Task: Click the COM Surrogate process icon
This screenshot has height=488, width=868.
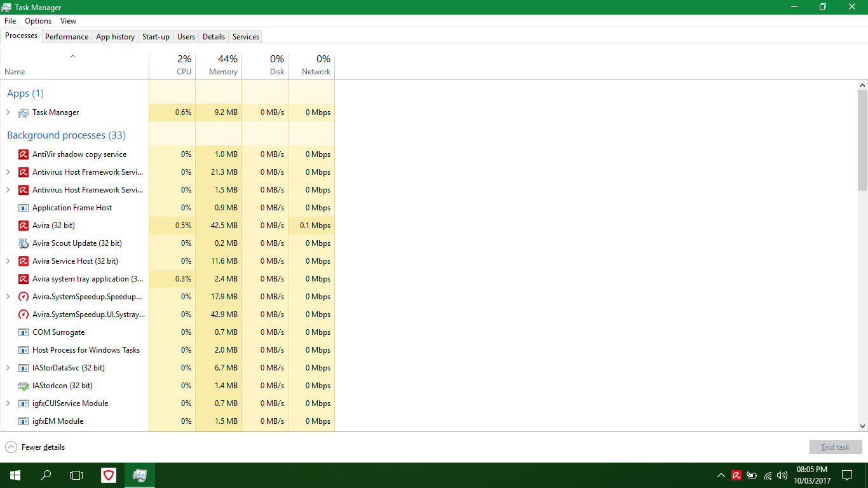Action: [x=24, y=332]
